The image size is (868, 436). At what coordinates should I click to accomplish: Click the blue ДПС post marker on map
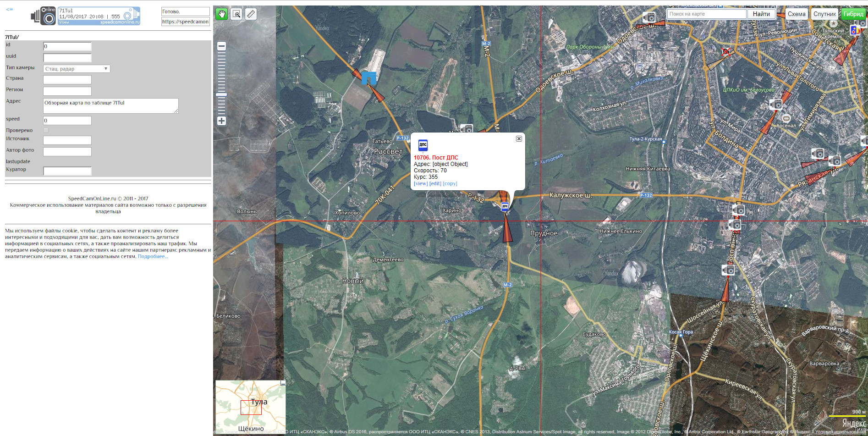(505, 206)
